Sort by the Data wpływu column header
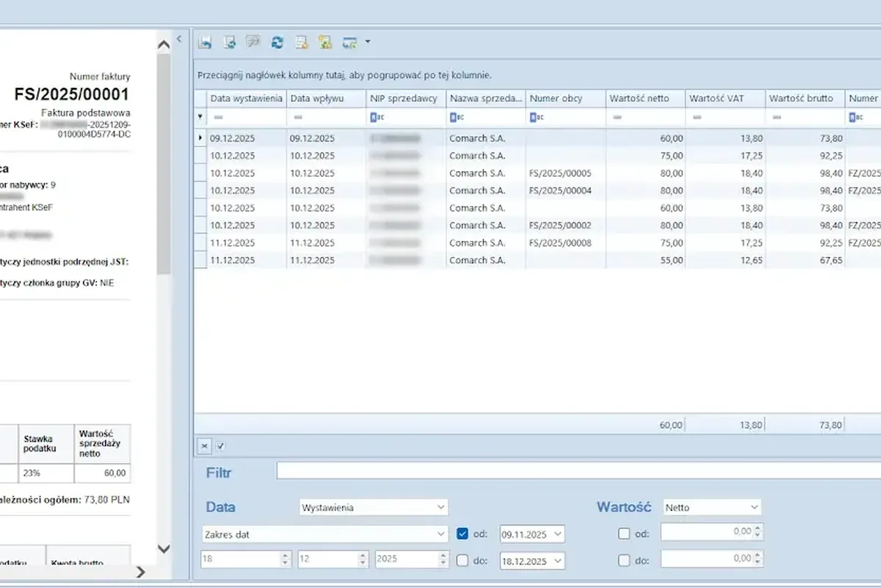 click(x=326, y=98)
